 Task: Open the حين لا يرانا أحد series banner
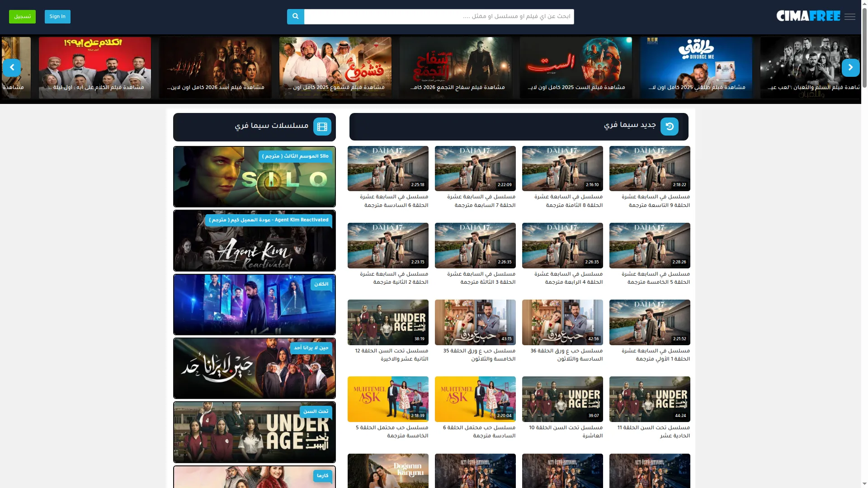tap(255, 369)
